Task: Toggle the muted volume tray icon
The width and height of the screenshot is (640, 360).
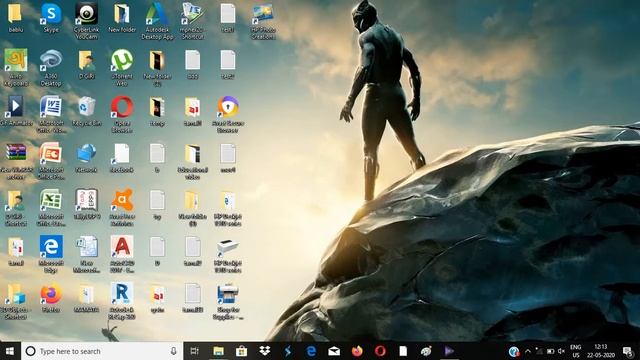Action: click(x=561, y=351)
